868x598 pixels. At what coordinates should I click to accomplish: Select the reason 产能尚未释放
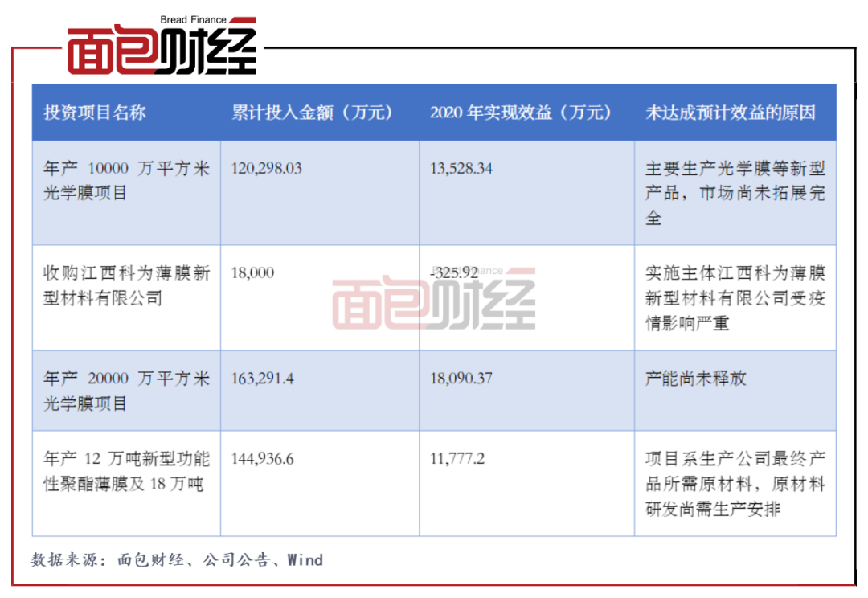click(x=696, y=379)
